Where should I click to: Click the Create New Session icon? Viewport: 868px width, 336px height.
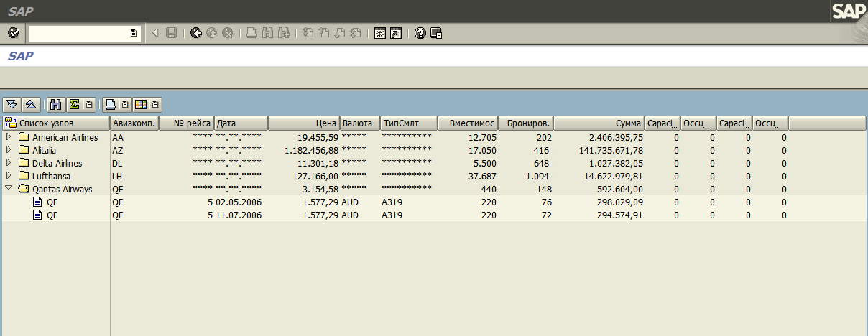[x=380, y=33]
